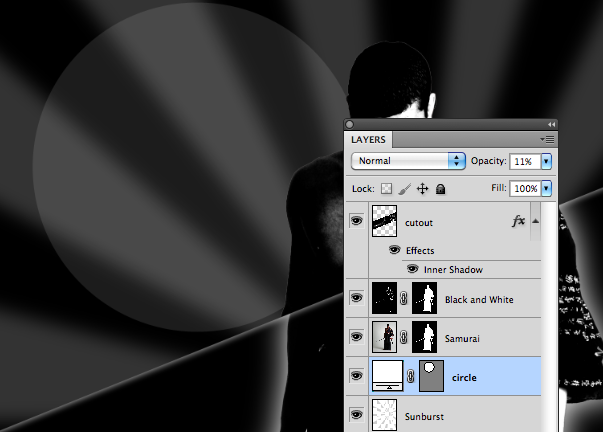Select the Sunburst layer thumbnail

pos(384,415)
